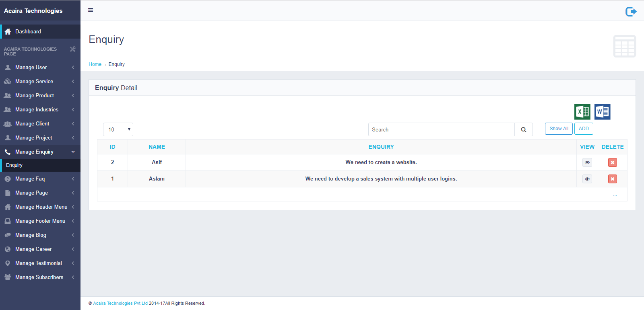The image size is (644, 310).
Task: Delete Aslam's enquiry with red X
Action: point(612,179)
